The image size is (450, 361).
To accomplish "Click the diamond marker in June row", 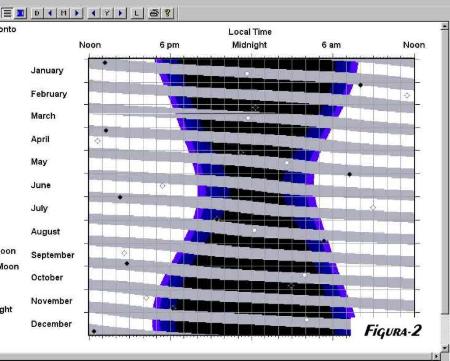I will (x=162, y=186).
